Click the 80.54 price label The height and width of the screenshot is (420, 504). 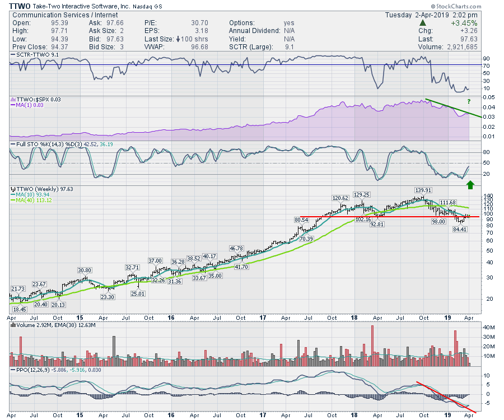coord(301,220)
